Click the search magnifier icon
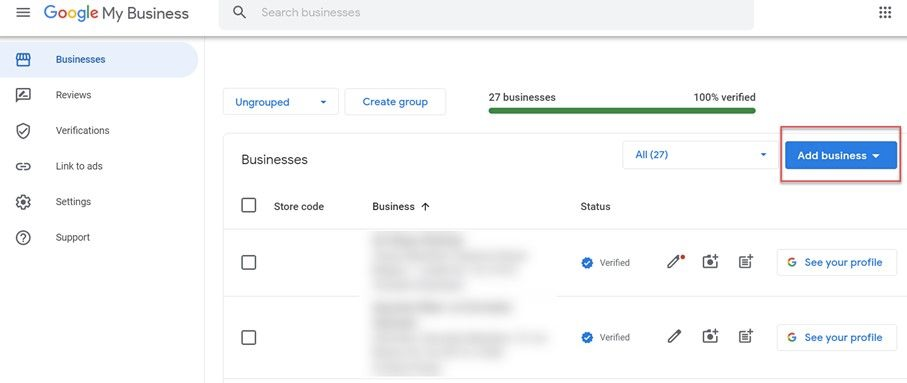The image size is (907, 383). pyautogui.click(x=239, y=12)
